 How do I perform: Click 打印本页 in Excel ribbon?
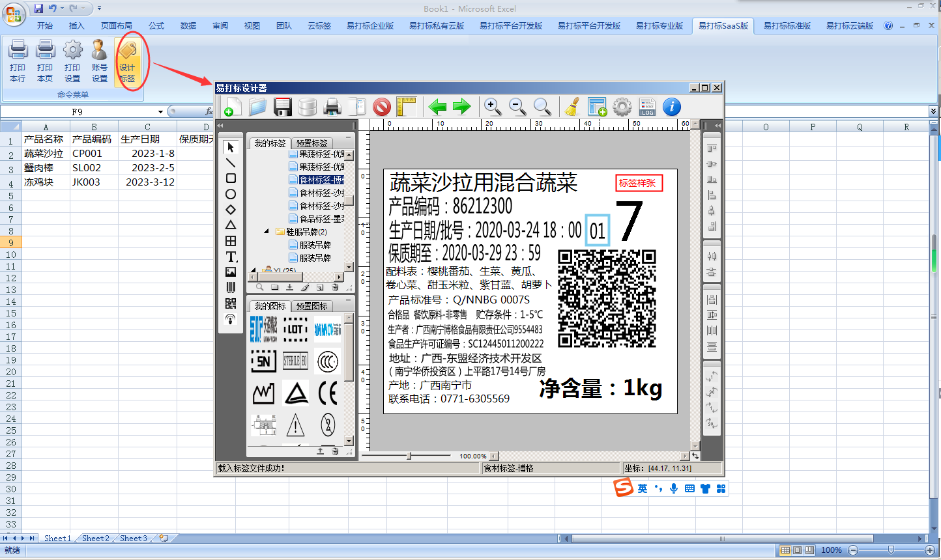[45, 61]
